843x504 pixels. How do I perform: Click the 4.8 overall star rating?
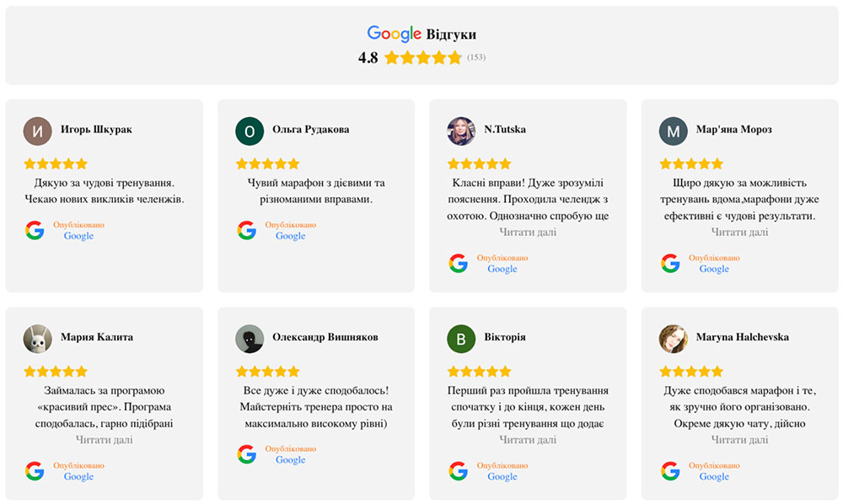(423, 57)
